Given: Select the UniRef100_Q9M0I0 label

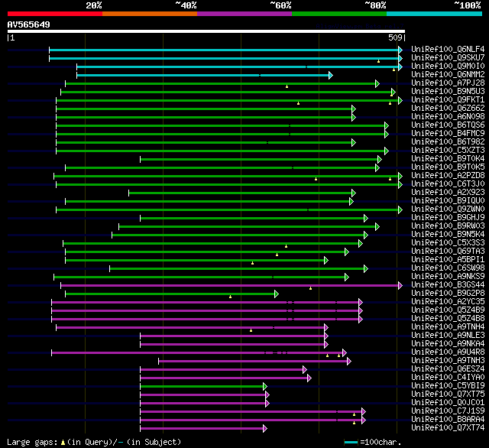Looking at the screenshot, I should point(448,66).
